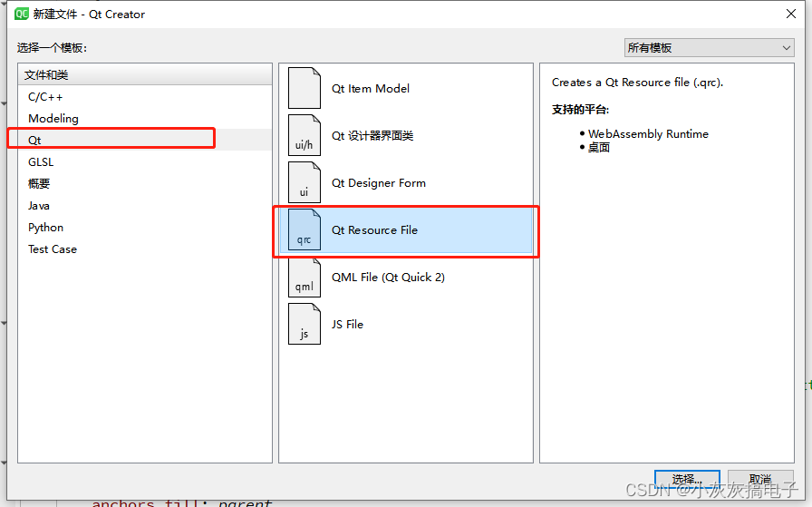Select the Qt Designer Form template label
Image resolution: width=812 pixels, height=507 pixels.
click(x=379, y=183)
